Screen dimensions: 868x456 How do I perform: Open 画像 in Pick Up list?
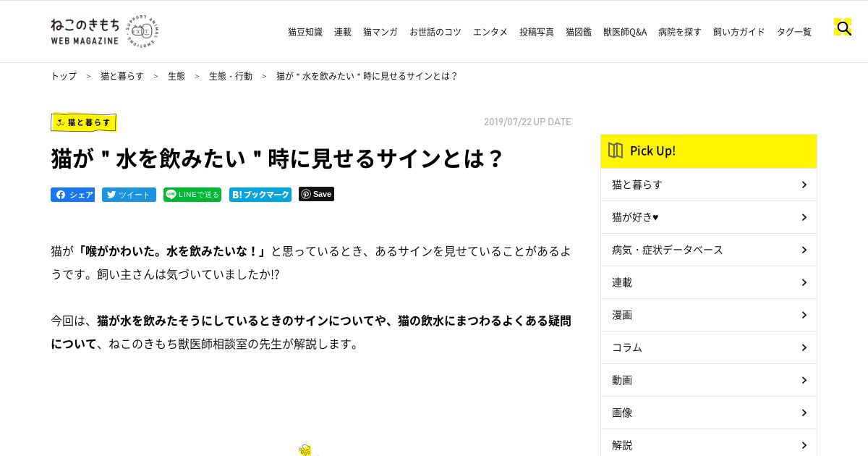[x=709, y=413]
